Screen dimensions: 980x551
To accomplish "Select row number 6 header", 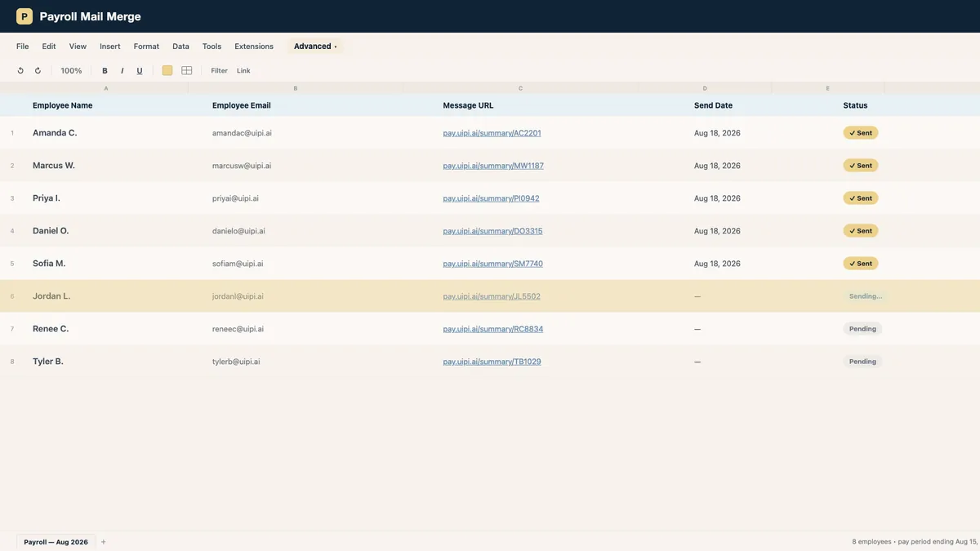I will 12,296.
